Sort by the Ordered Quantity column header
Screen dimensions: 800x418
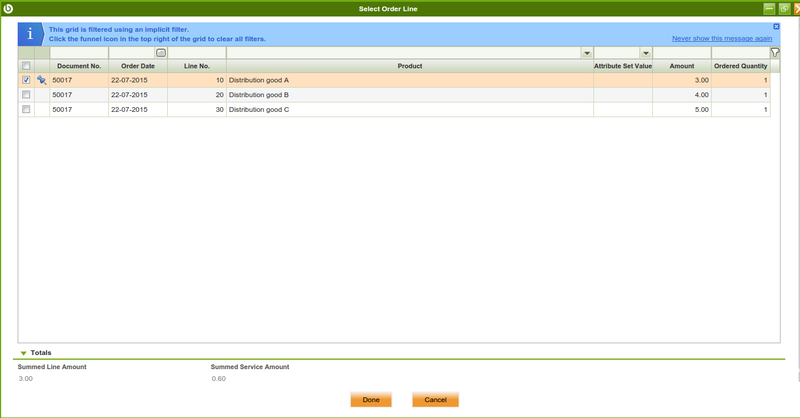[x=741, y=66]
